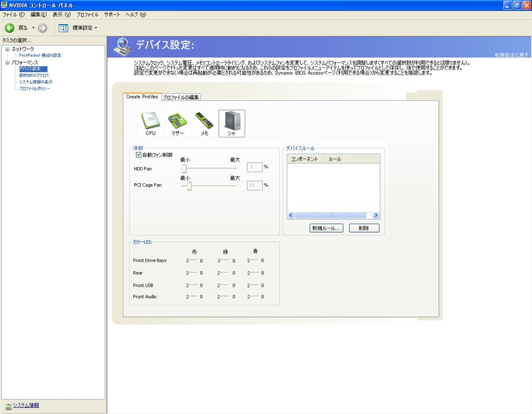This screenshot has height=414, width=532.
Task: Select the CPU device icon
Action: coord(151,124)
